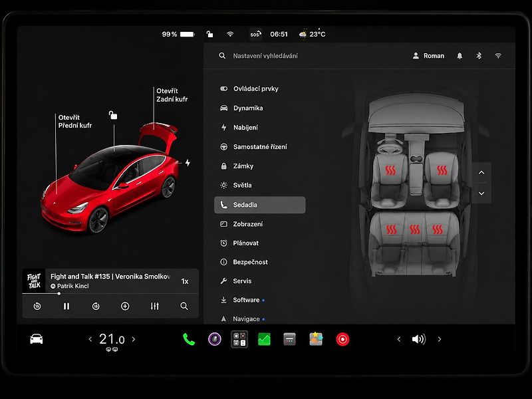532x399 pixels.
Task: Open Wi-Fi status icon in top bar
Action: point(230,34)
